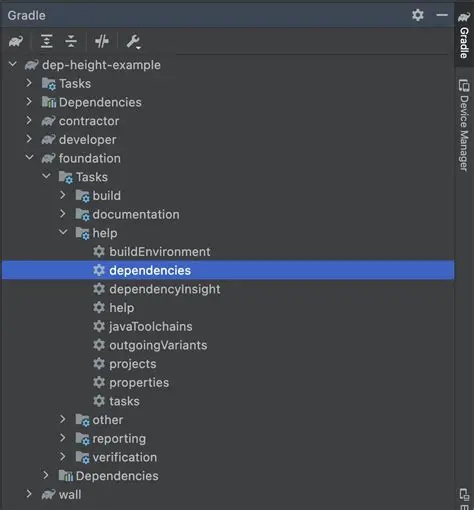Select the properties task label
The height and width of the screenshot is (510, 474).
pos(139,383)
